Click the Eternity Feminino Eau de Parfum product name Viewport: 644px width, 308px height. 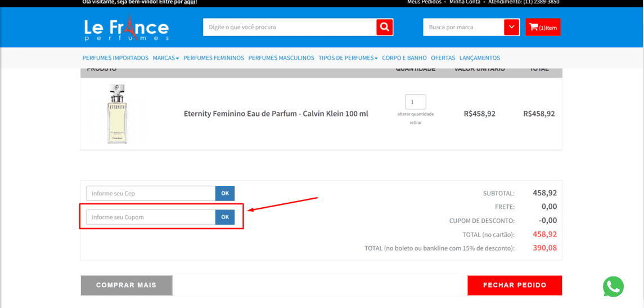[x=276, y=114]
